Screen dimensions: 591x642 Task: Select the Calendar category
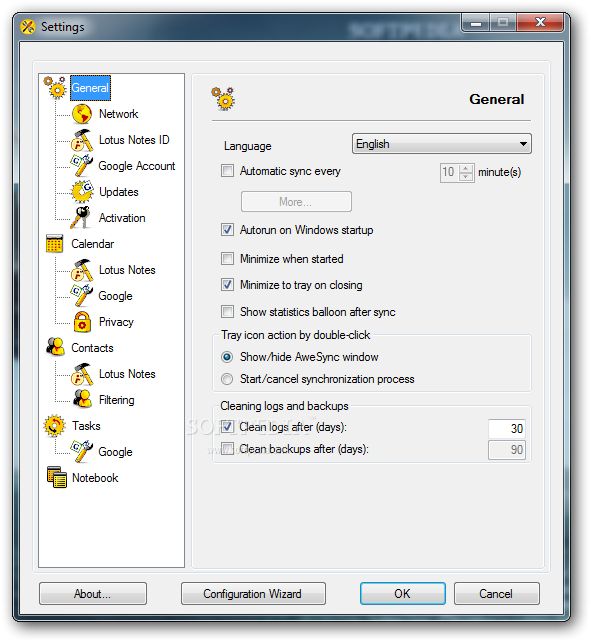(x=93, y=244)
